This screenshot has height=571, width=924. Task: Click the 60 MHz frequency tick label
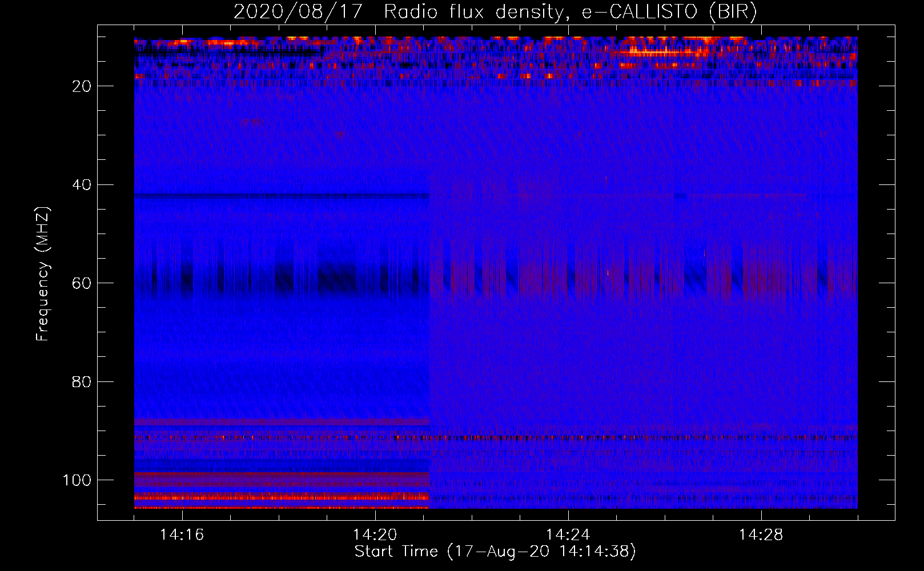[x=82, y=283]
